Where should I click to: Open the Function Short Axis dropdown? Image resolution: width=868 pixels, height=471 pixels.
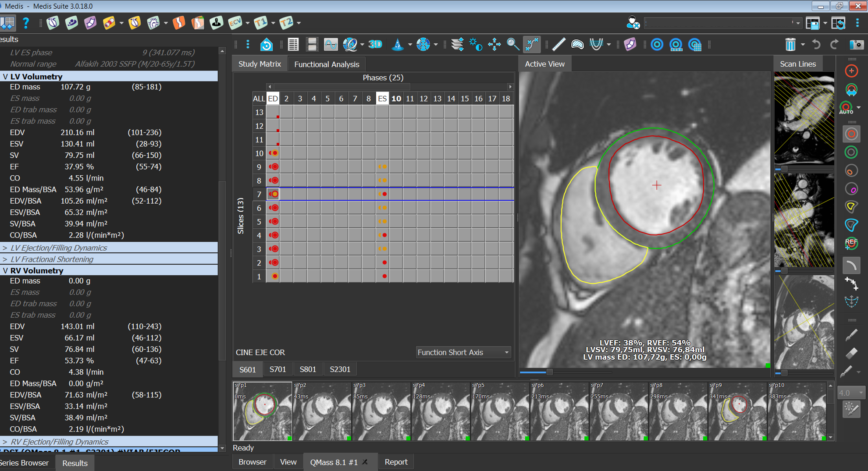coord(463,352)
